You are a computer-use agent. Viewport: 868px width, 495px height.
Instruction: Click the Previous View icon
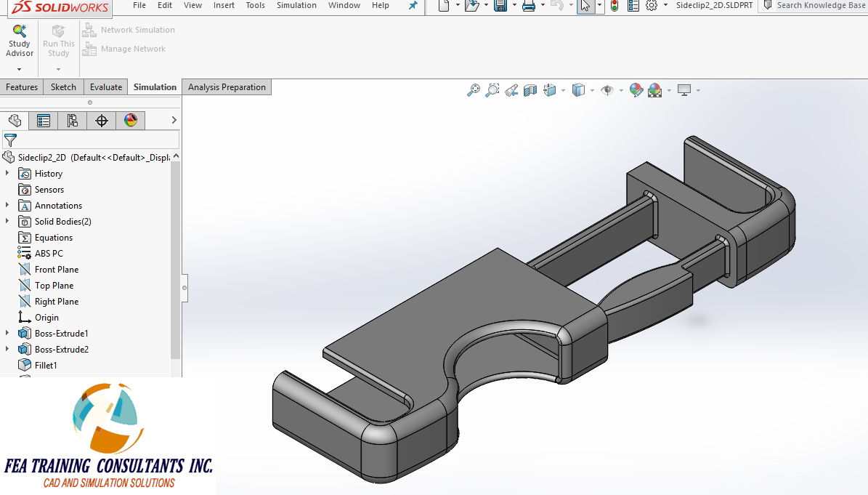(512, 90)
